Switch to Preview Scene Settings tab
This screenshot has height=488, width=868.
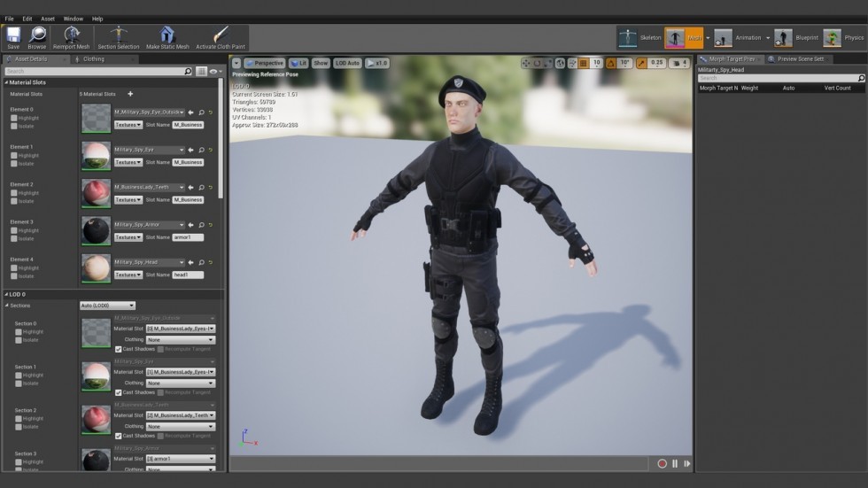(800, 58)
